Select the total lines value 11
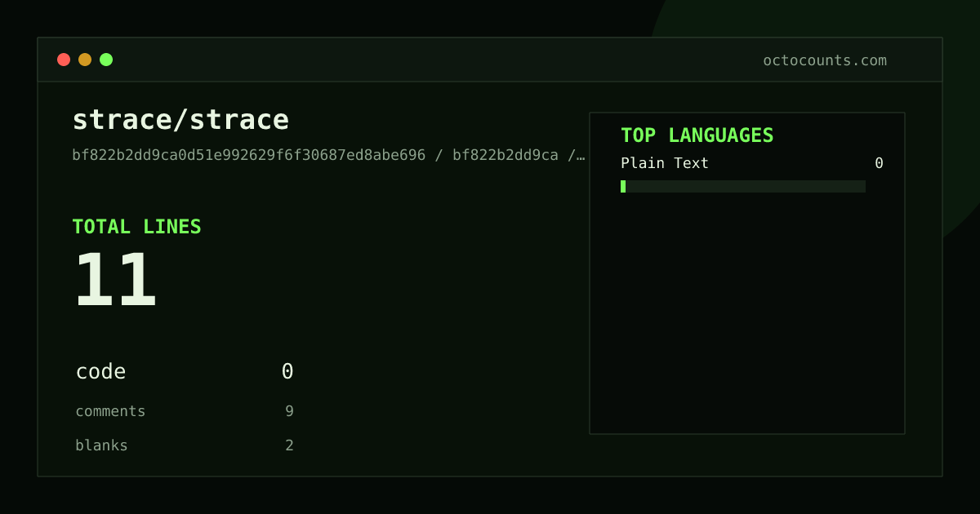 pos(115,280)
